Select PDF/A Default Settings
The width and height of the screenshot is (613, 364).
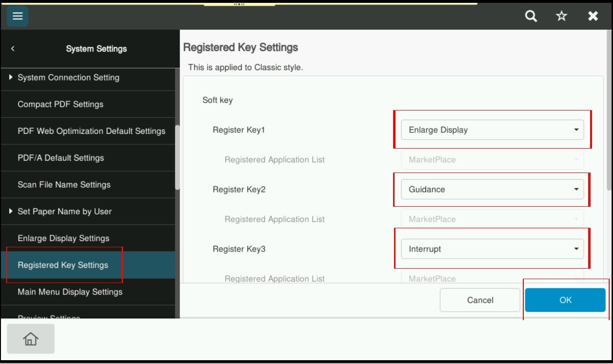point(61,158)
